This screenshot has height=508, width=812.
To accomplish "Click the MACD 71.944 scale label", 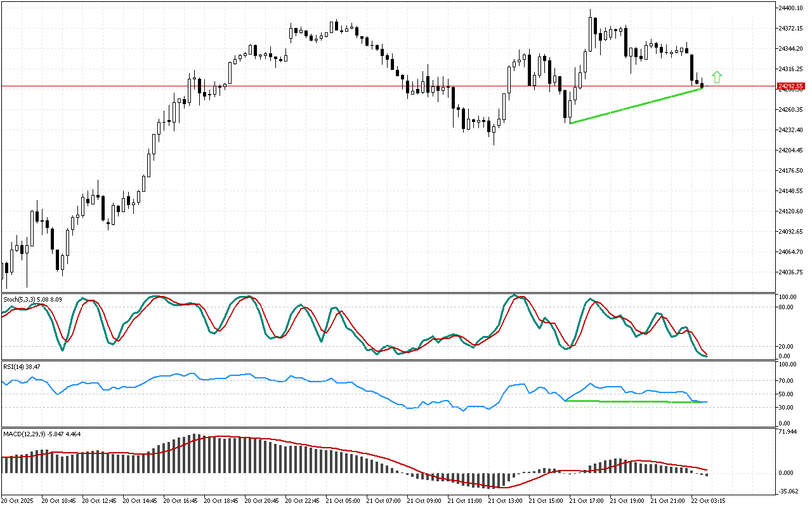I will coord(787,432).
